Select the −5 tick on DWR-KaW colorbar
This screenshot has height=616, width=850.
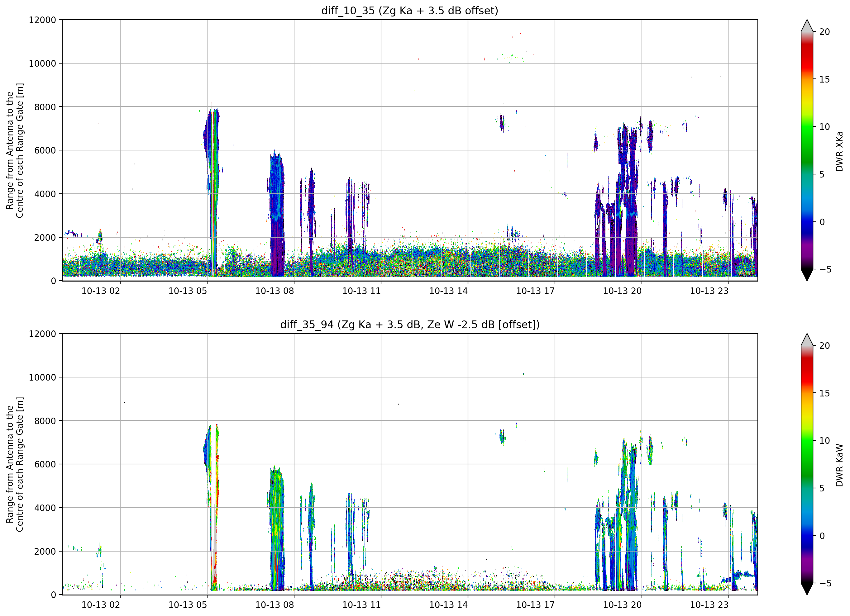[825, 583]
